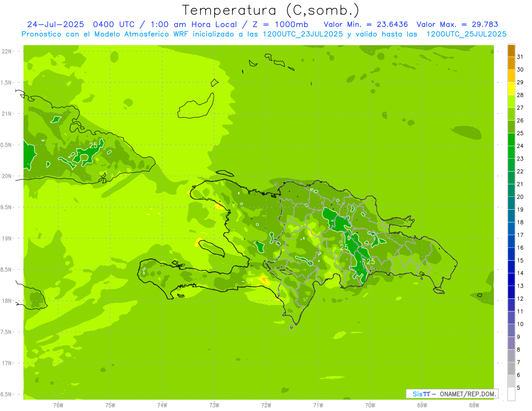532x411 pixels.
Task: Click the "20N" latitude label
Action: click(x=7, y=176)
